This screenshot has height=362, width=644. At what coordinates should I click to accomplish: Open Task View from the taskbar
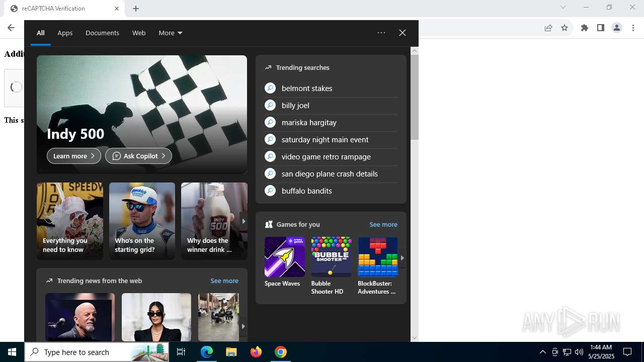pyautogui.click(x=181, y=352)
